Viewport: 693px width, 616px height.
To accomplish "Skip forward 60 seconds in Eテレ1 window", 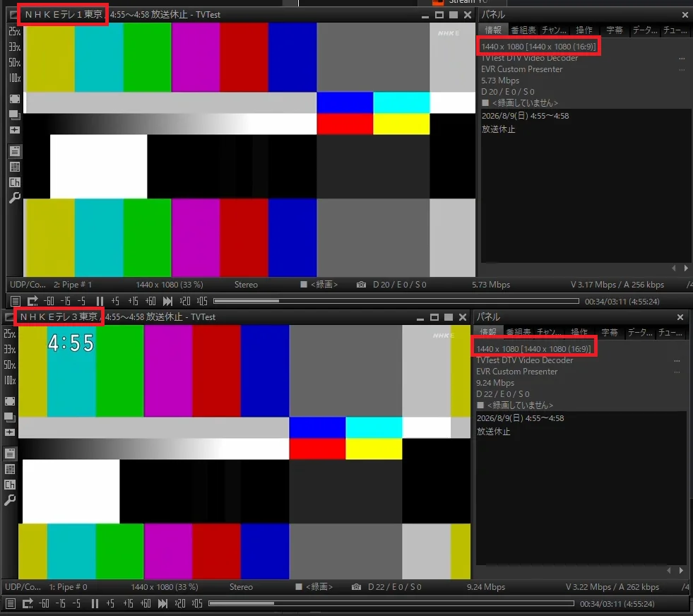I will coord(150,302).
